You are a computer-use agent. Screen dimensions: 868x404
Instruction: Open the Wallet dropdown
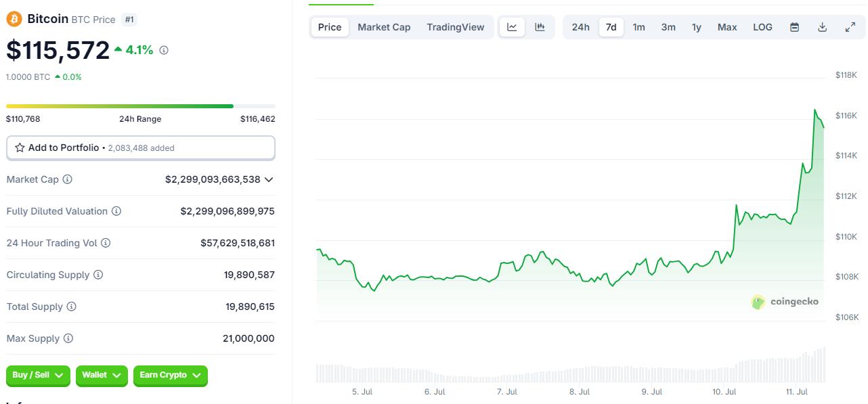102,375
